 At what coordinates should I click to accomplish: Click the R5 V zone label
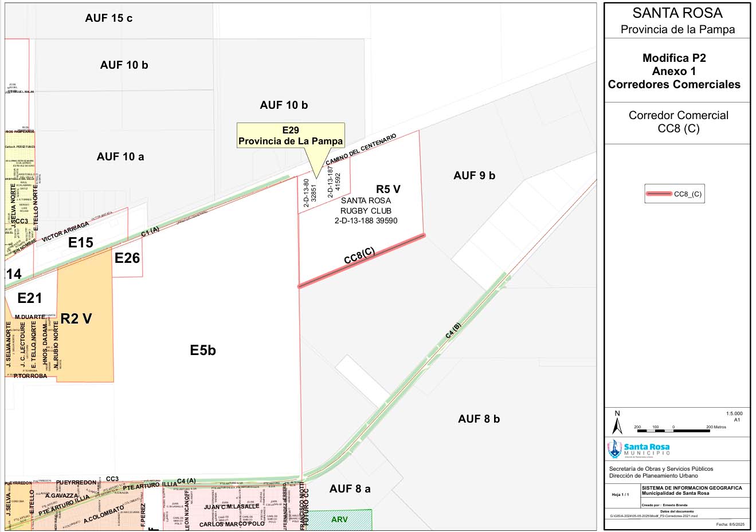pyautogui.click(x=388, y=189)
